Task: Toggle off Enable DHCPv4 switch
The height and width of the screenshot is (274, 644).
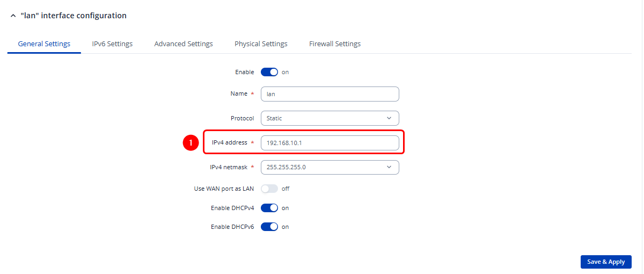Action: pyautogui.click(x=269, y=208)
